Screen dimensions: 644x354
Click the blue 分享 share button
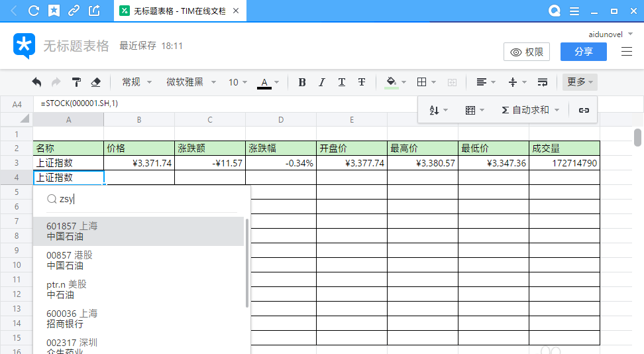(x=584, y=52)
